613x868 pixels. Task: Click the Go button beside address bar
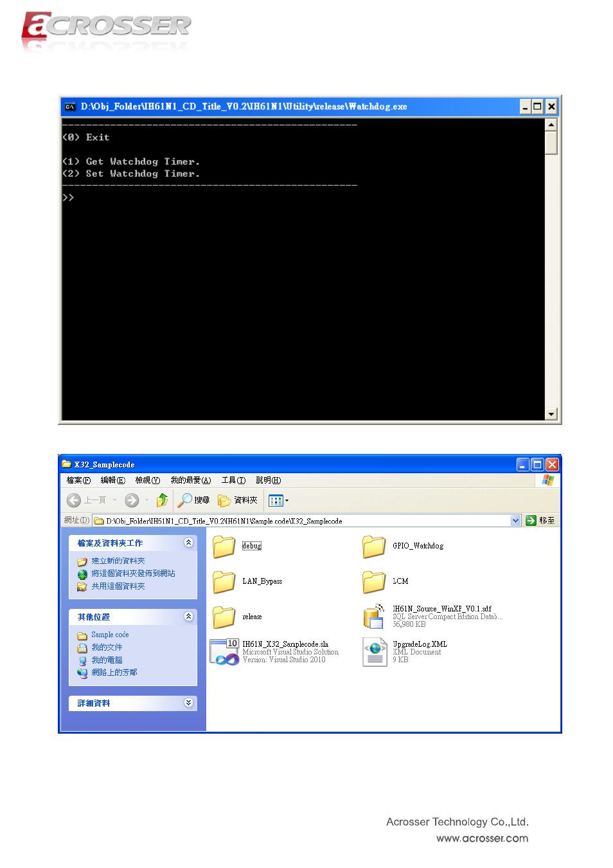(540, 521)
